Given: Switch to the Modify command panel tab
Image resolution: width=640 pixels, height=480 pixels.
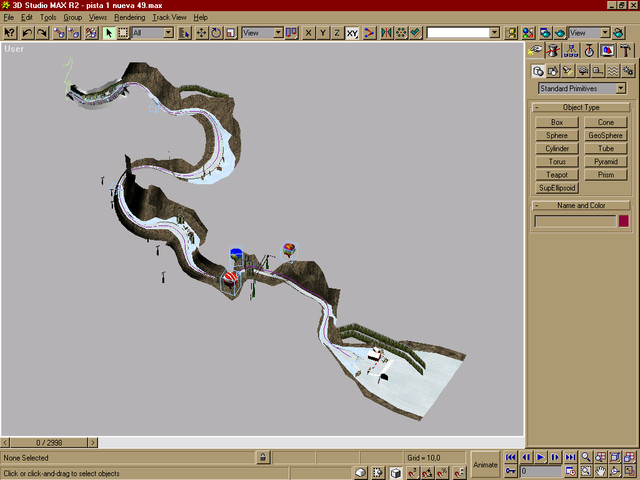Looking at the screenshot, I should (x=553, y=50).
